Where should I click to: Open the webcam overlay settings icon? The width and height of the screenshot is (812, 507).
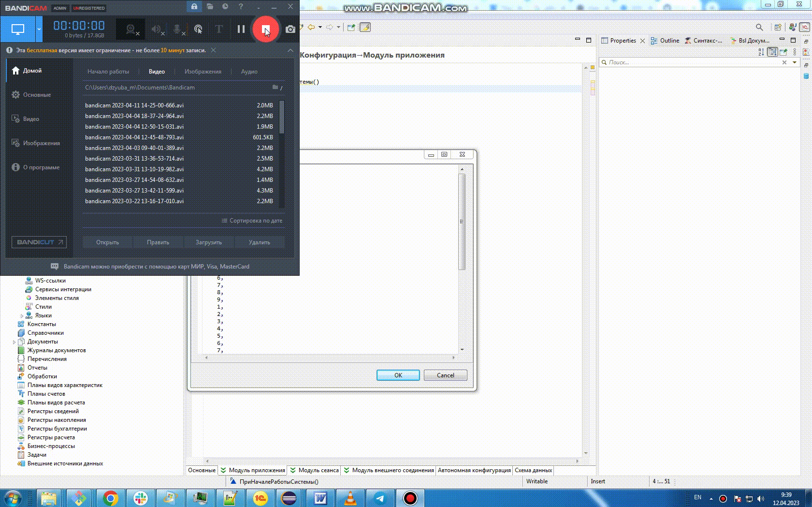130,28
